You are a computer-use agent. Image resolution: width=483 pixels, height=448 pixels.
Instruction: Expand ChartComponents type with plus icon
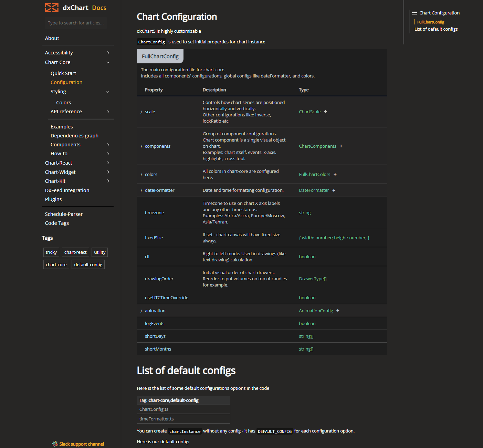341,146
